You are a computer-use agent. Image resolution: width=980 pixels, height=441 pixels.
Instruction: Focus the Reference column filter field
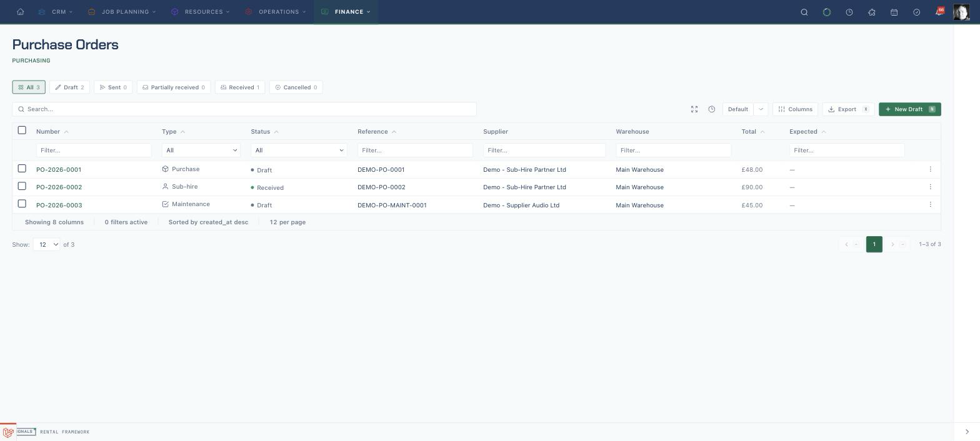click(x=415, y=150)
